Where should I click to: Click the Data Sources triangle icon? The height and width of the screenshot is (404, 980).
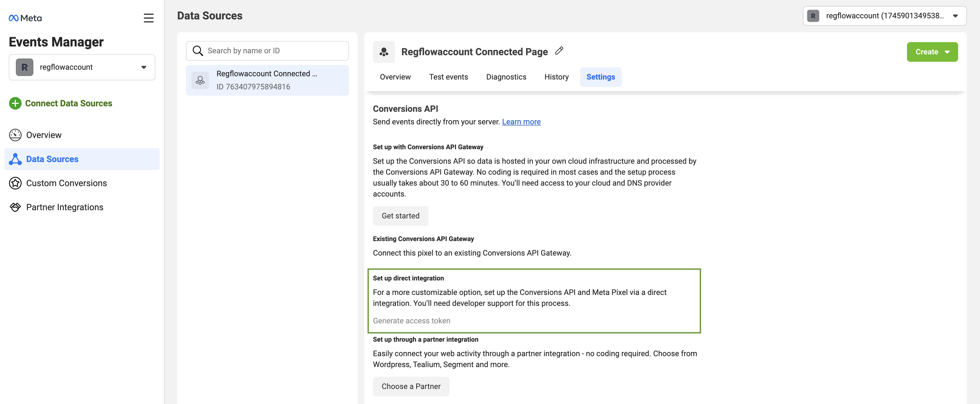[15, 159]
